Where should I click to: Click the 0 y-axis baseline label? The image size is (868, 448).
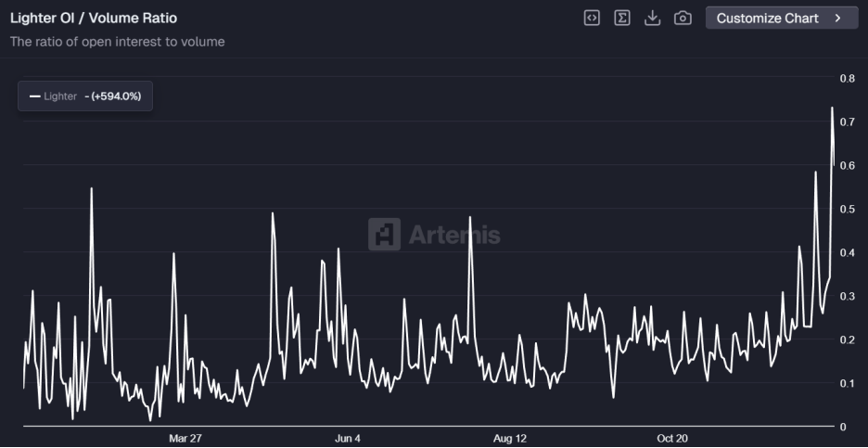(x=842, y=427)
